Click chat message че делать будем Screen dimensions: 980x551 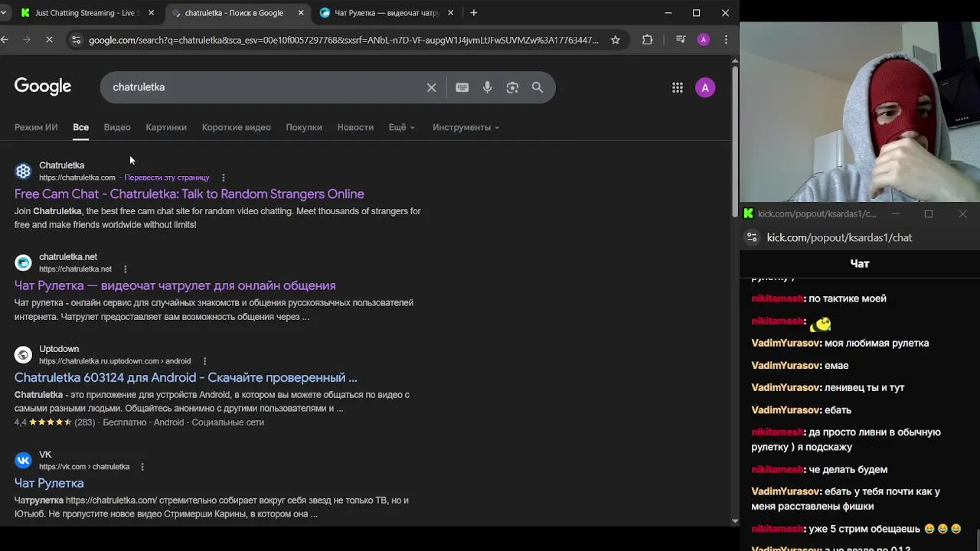pos(848,469)
